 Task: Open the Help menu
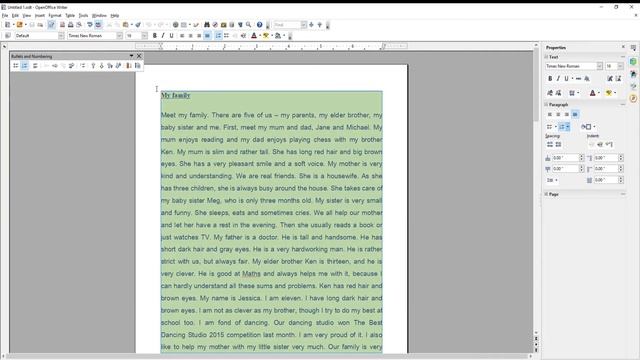115,16
